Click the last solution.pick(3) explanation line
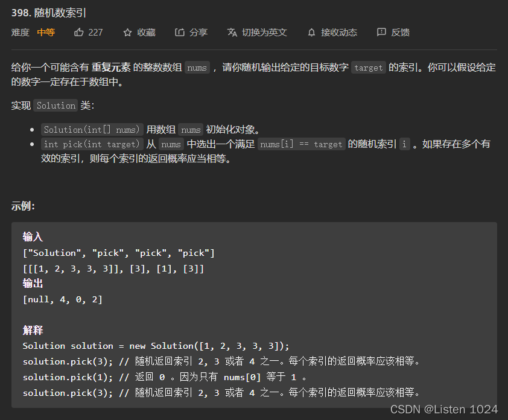Viewport: 508px width, 420px height. coord(221,392)
